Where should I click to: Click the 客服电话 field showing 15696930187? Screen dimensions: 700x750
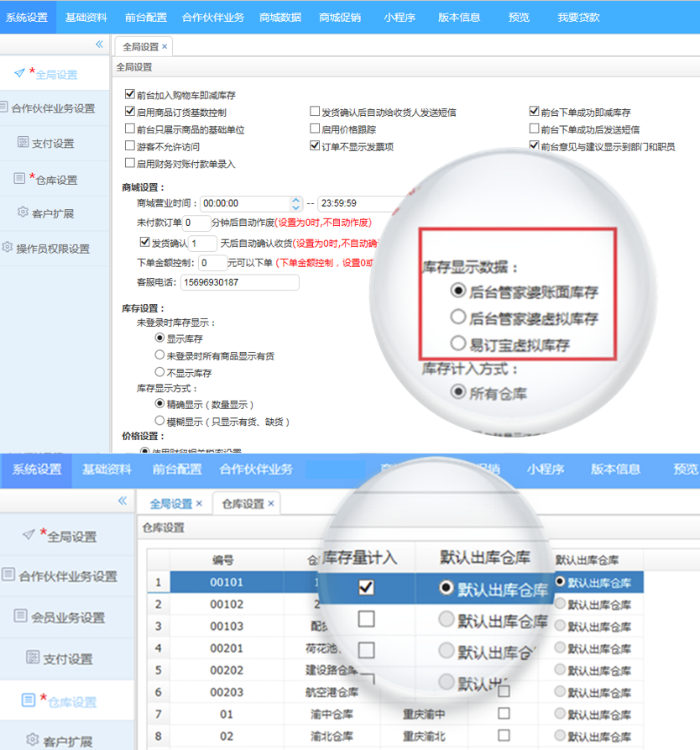[239, 282]
